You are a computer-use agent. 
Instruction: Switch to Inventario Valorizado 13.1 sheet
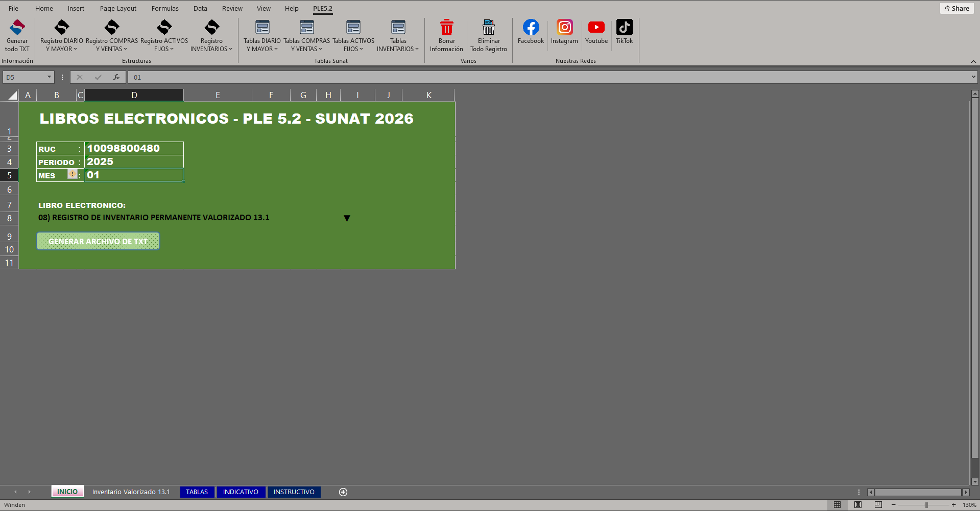coord(131,492)
